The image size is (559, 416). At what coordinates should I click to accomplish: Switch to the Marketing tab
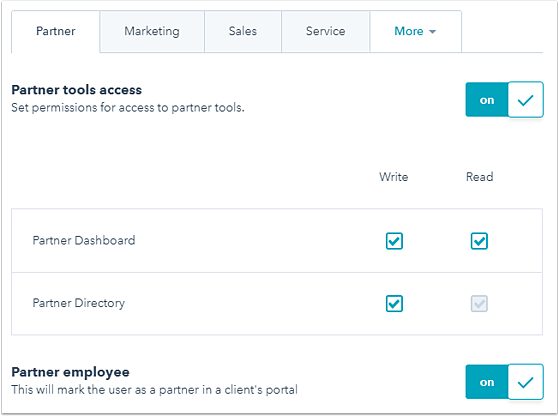152,31
